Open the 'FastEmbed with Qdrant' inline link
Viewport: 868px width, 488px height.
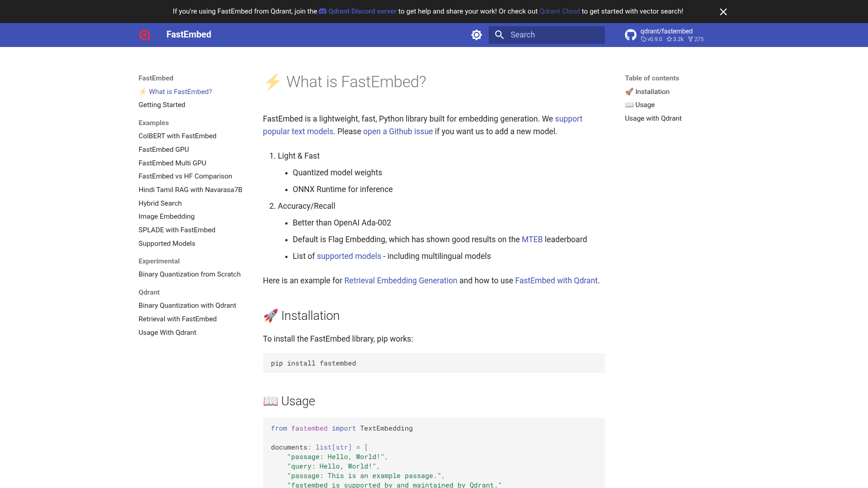point(556,281)
